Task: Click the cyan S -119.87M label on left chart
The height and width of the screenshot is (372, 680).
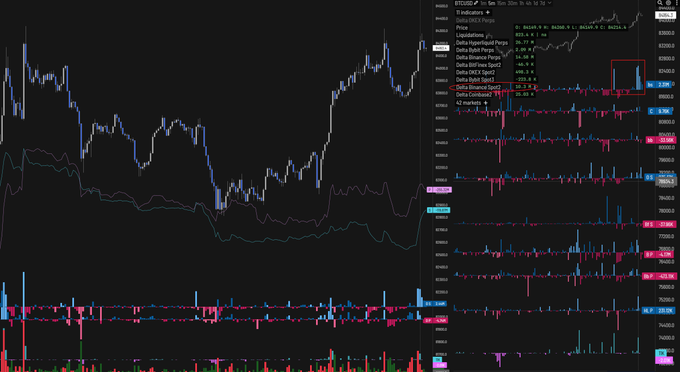Action: pos(438,210)
